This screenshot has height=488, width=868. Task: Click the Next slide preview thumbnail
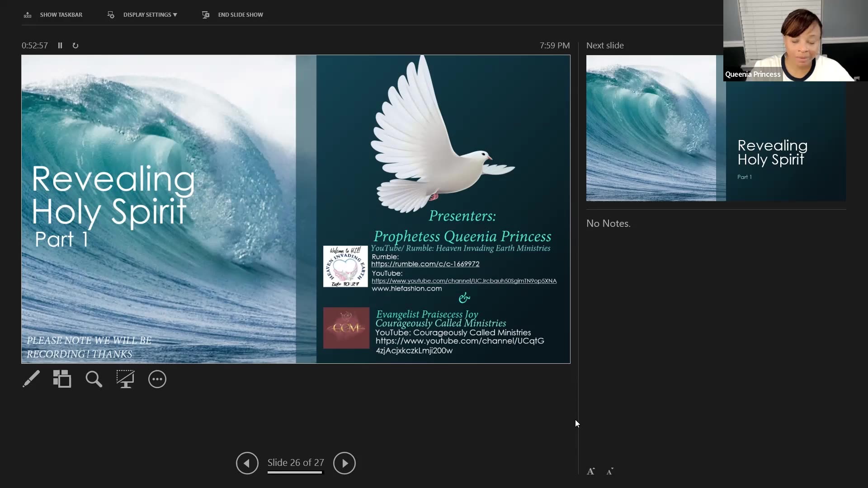[x=716, y=136]
